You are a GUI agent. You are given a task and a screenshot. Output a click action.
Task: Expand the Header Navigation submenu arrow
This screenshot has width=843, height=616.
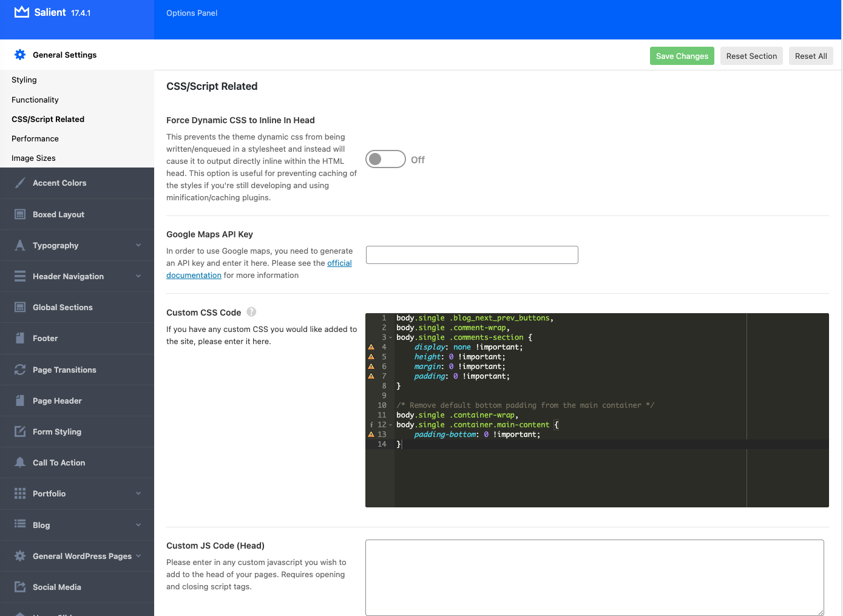click(x=138, y=276)
